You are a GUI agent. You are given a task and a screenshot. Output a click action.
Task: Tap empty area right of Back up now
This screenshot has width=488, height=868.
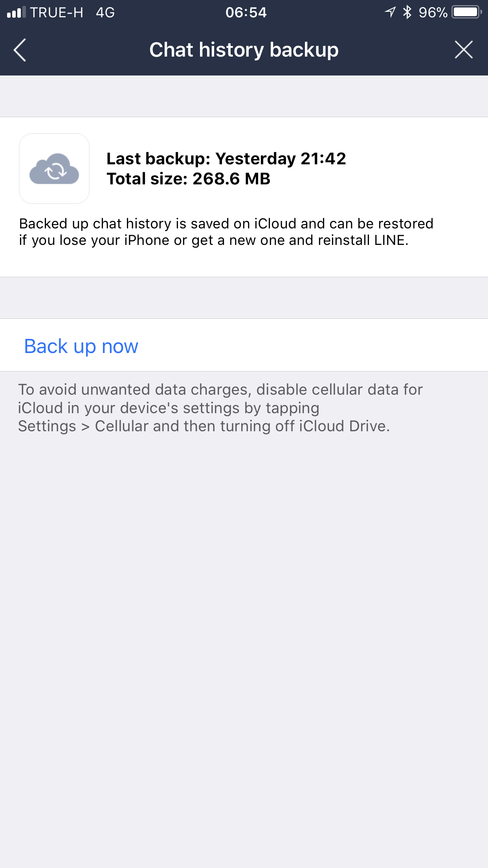click(x=314, y=346)
